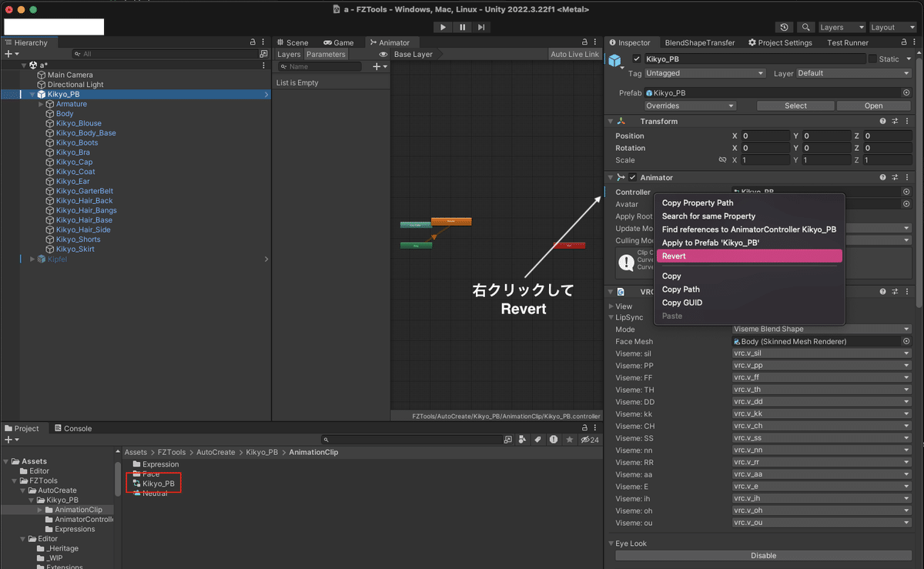Choose Copy Path from the context menu
Image resolution: width=924 pixels, height=569 pixels.
click(x=681, y=290)
